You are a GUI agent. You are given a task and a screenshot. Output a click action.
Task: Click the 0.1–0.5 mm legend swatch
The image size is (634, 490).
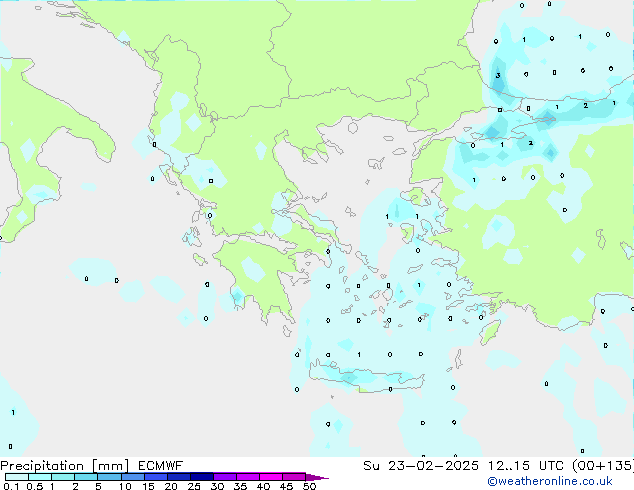click(17, 477)
